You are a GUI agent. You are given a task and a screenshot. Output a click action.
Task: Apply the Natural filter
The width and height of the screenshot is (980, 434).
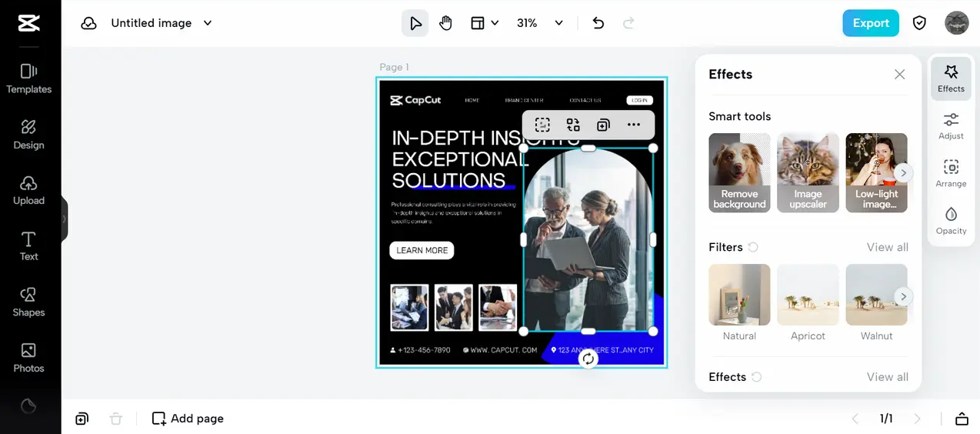coord(739,302)
